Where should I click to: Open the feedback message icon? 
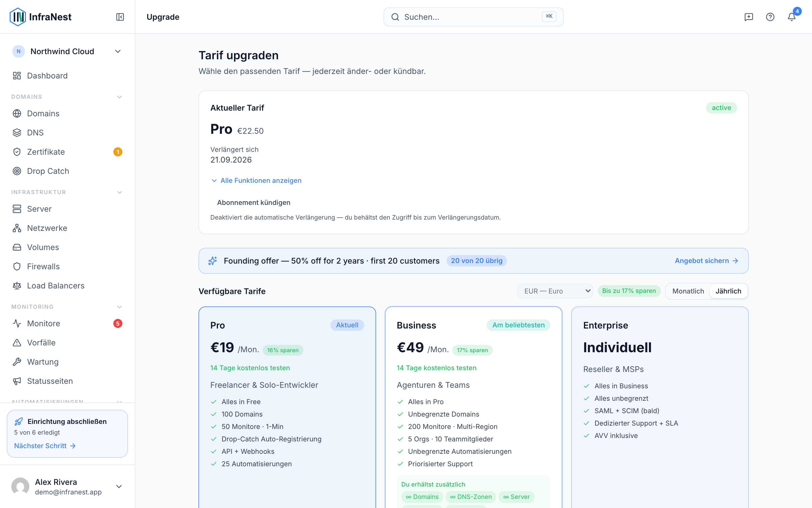749,17
